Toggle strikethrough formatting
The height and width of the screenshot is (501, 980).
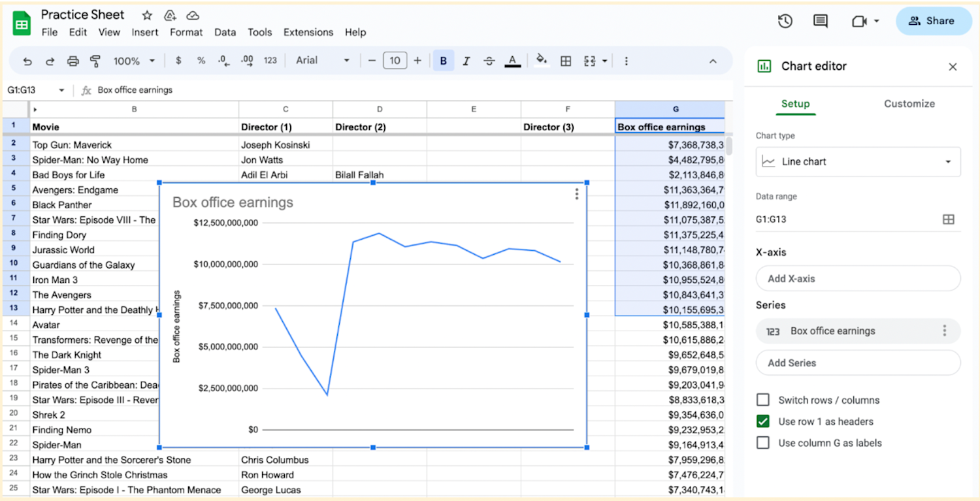[x=489, y=61]
